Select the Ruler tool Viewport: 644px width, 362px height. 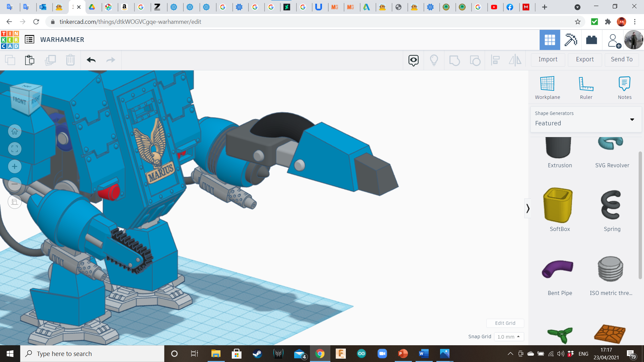[586, 88]
